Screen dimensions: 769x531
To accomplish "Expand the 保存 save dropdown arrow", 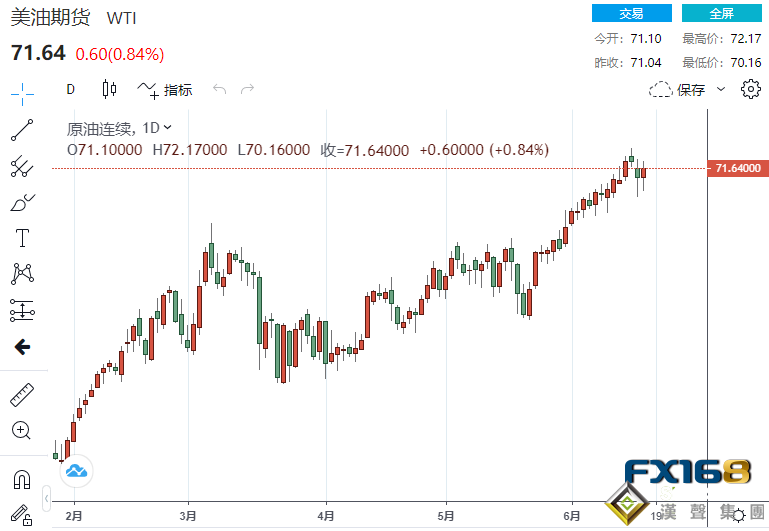I will [x=721, y=90].
